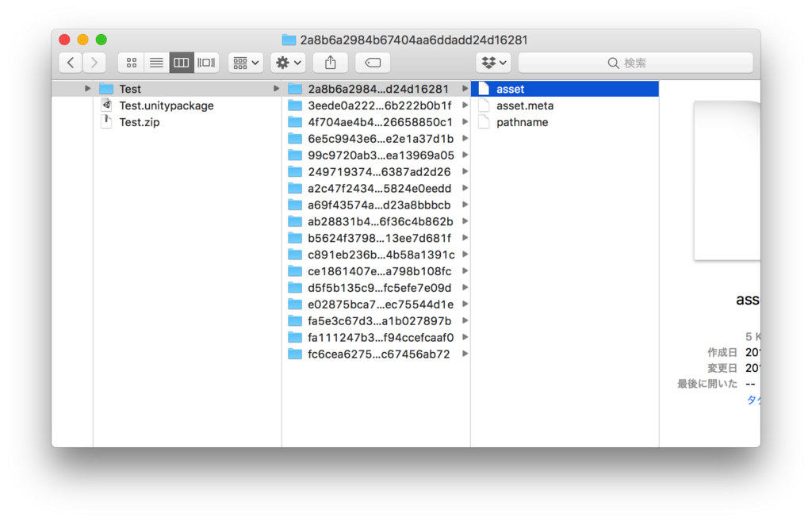Open folder 6e5c9943e6...e2e1a37d1b
Viewport: 812px width, 521px height.
click(x=377, y=139)
